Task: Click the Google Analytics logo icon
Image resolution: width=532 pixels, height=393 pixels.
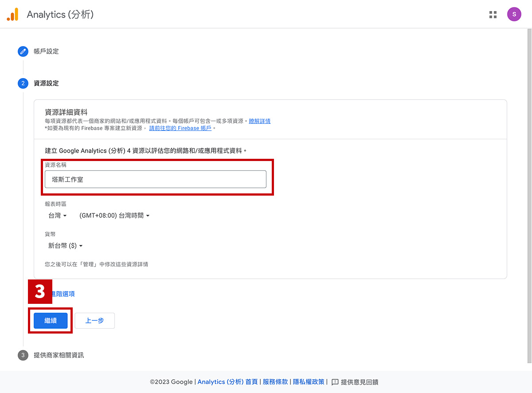Action: click(12, 15)
